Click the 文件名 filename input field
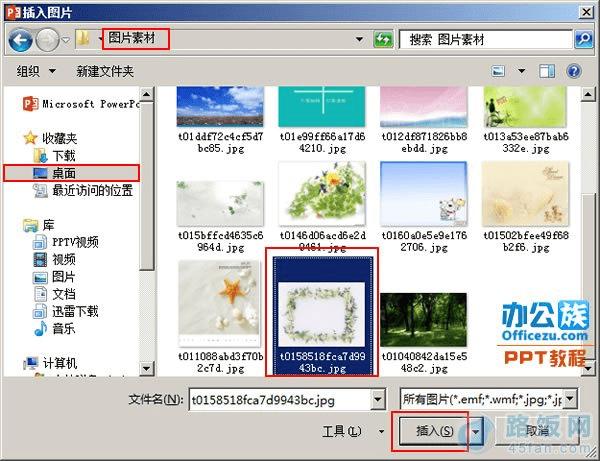The width and height of the screenshot is (600, 461). point(280,400)
